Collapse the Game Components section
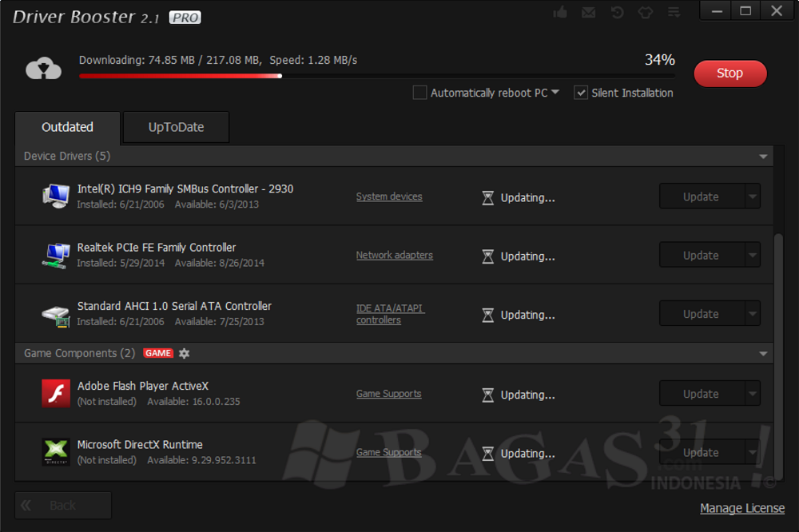 pos(763,354)
